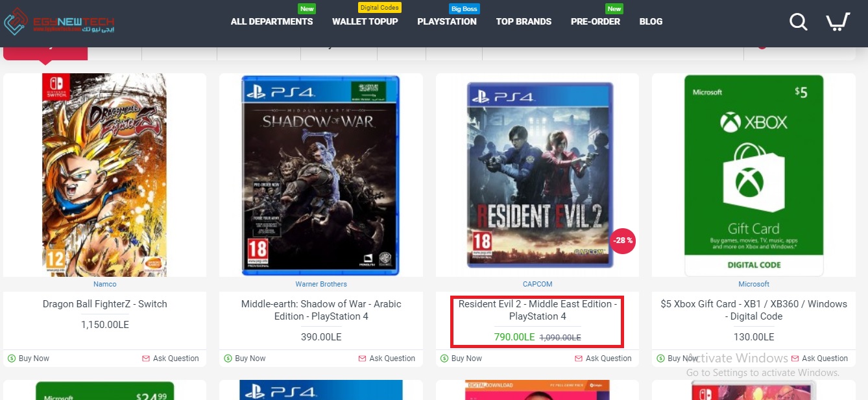The image size is (868, 400).
Task: Open the search magnifier icon
Action: point(799,22)
